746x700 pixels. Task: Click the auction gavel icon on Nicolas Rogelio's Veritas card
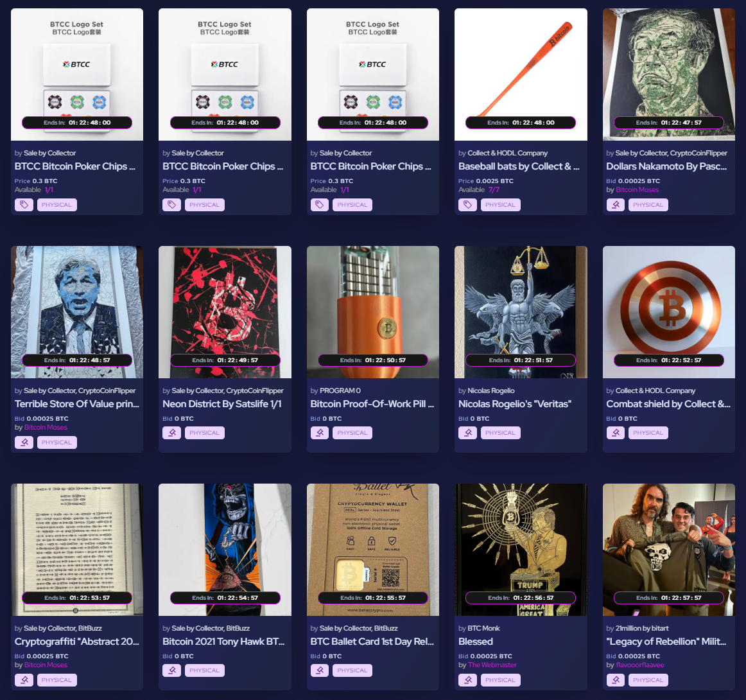pos(467,433)
